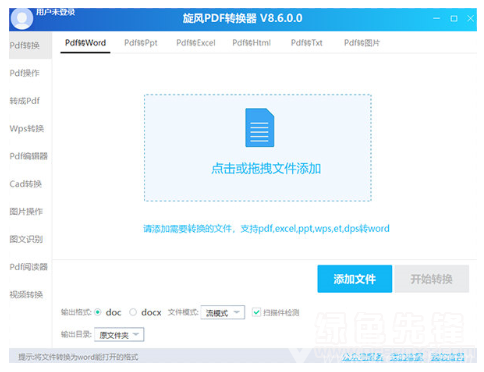
Task: Open Wps转换 in the sidebar
Action: point(27,128)
